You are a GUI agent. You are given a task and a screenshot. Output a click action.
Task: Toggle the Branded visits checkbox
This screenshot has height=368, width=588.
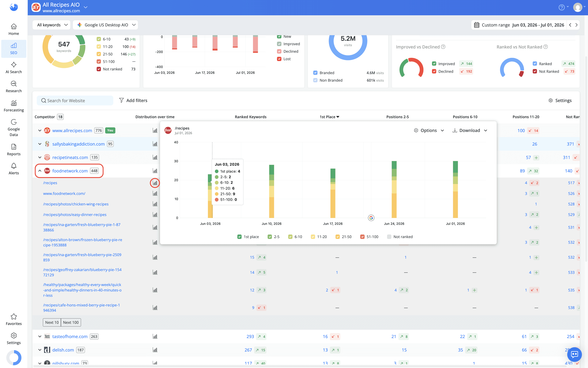tap(315, 73)
